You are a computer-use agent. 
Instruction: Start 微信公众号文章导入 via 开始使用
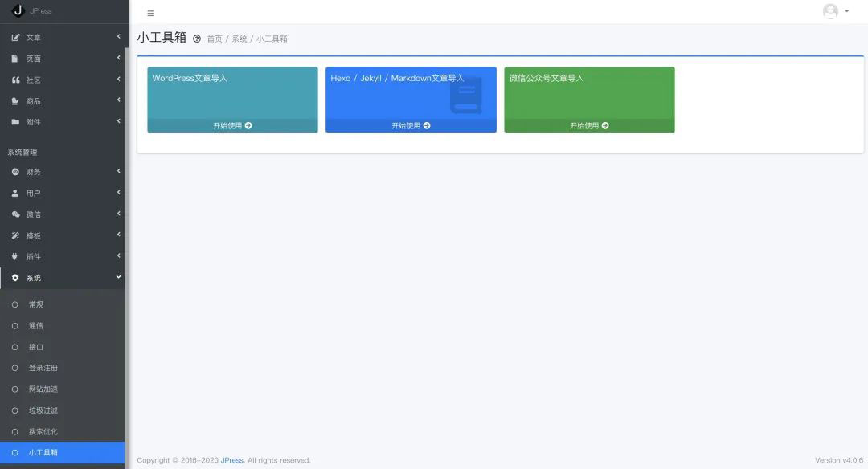click(x=589, y=126)
